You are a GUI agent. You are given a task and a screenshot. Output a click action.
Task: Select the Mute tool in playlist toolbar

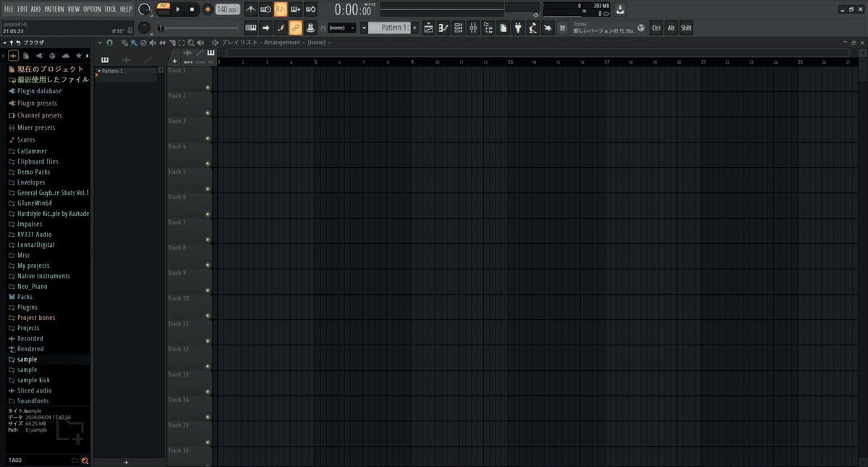(x=153, y=43)
